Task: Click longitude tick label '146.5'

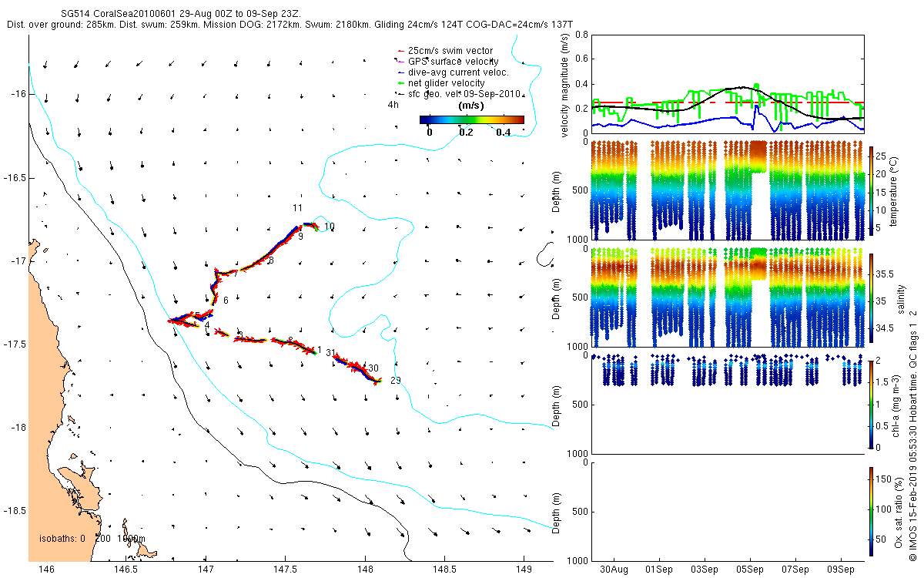Action: (126, 570)
